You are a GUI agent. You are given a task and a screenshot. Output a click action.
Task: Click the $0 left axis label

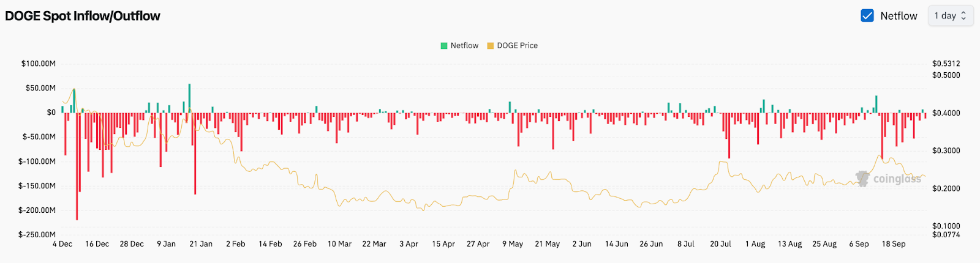click(x=51, y=113)
